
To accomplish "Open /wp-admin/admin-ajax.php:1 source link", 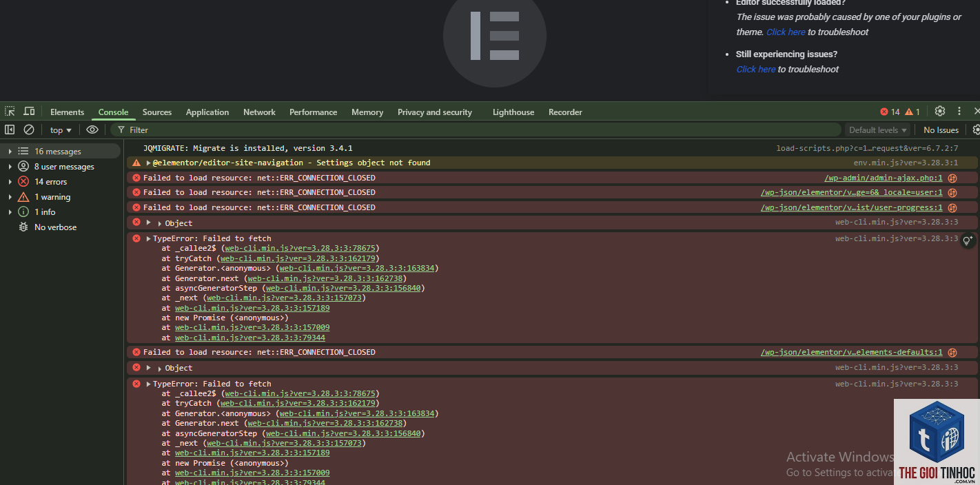I will [884, 178].
